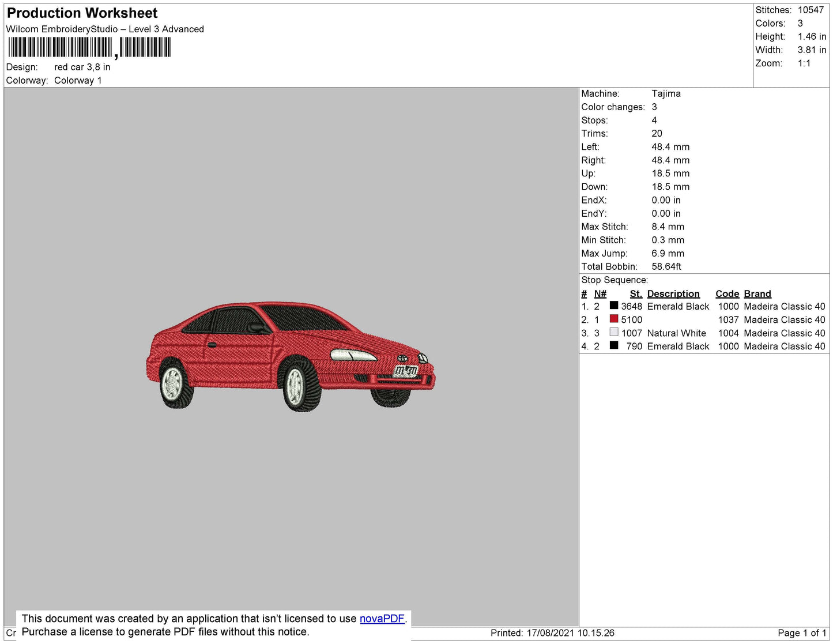Click the Min Stitch value 0.3 mm
This screenshot has height=644, width=833.
(x=668, y=240)
